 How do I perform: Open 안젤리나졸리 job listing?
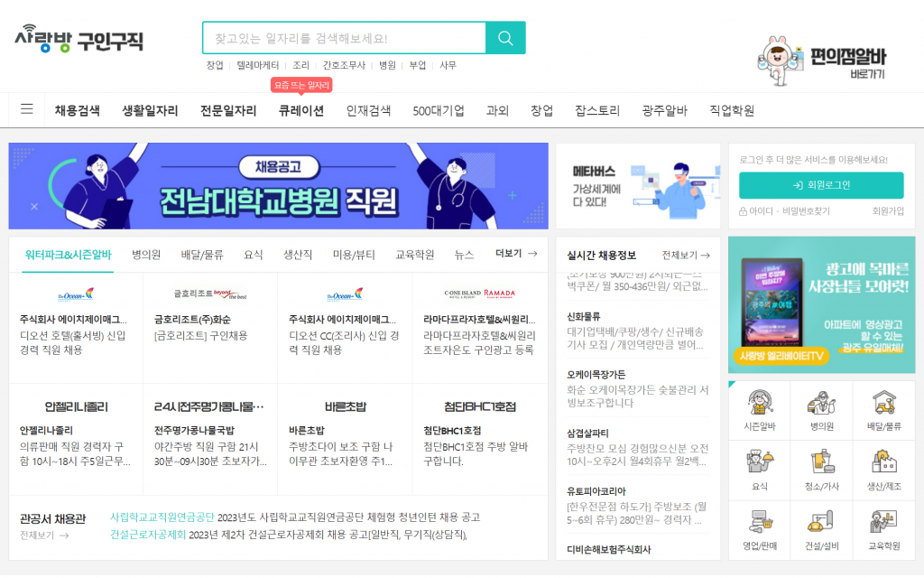tap(76, 438)
